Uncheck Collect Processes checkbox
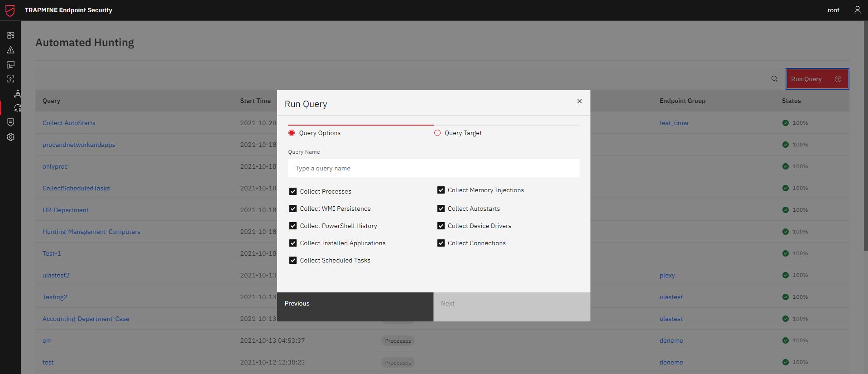The height and width of the screenshot is (374, 868). tap(293, 191)
